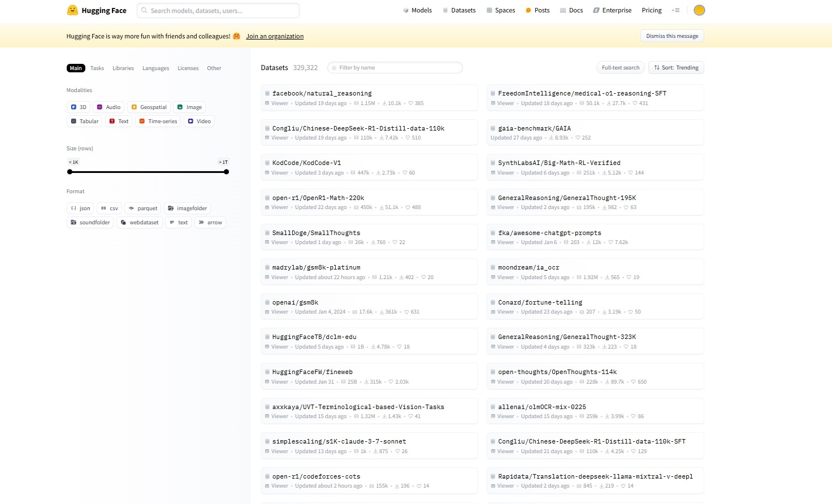Open the extra navigation menu icon
This screenshot has height=504, width=832.
click(x=675, y=10)
